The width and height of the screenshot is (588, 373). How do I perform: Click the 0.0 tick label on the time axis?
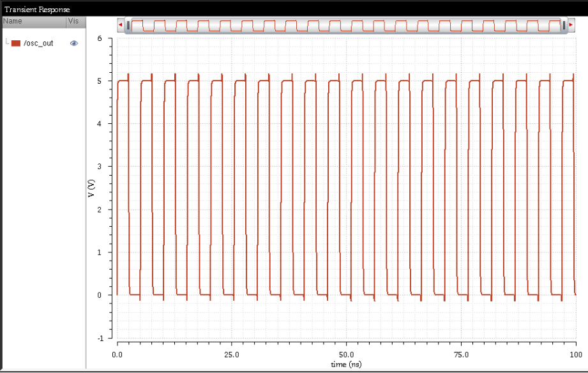point(117,353)
